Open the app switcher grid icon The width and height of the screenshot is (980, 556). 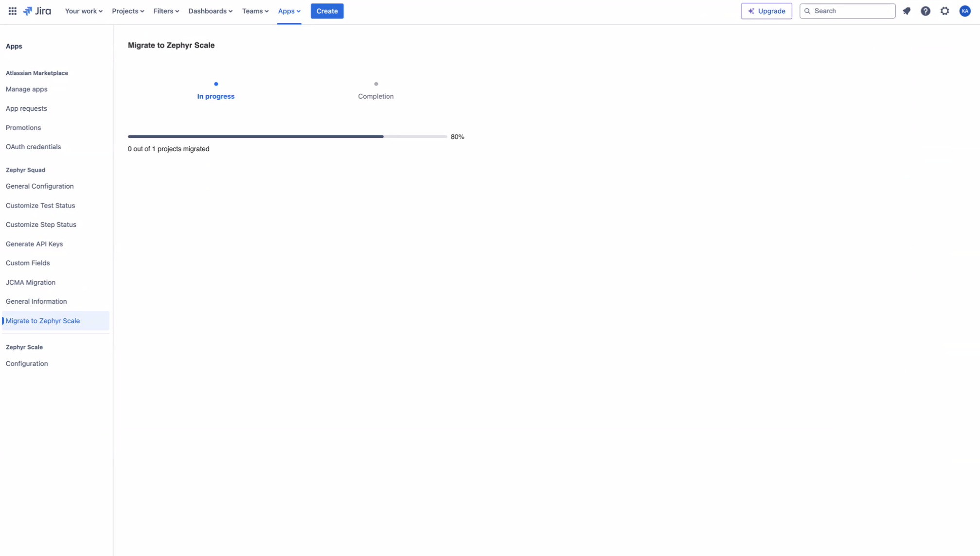pyautogui.click(x=12, y=11)
